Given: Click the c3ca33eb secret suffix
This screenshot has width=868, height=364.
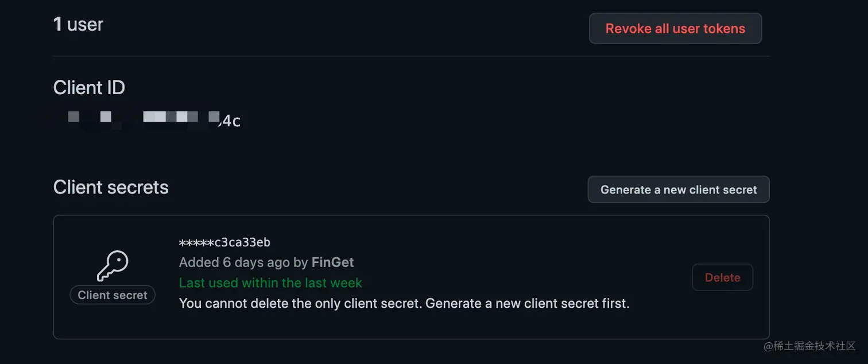Looking at the screenshot, I should 242,242.
